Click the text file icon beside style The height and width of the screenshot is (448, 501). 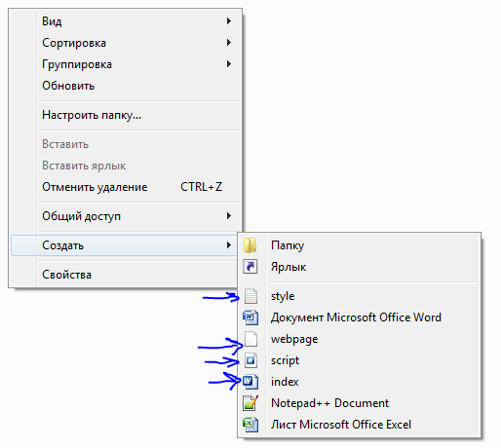coord(250,296)
